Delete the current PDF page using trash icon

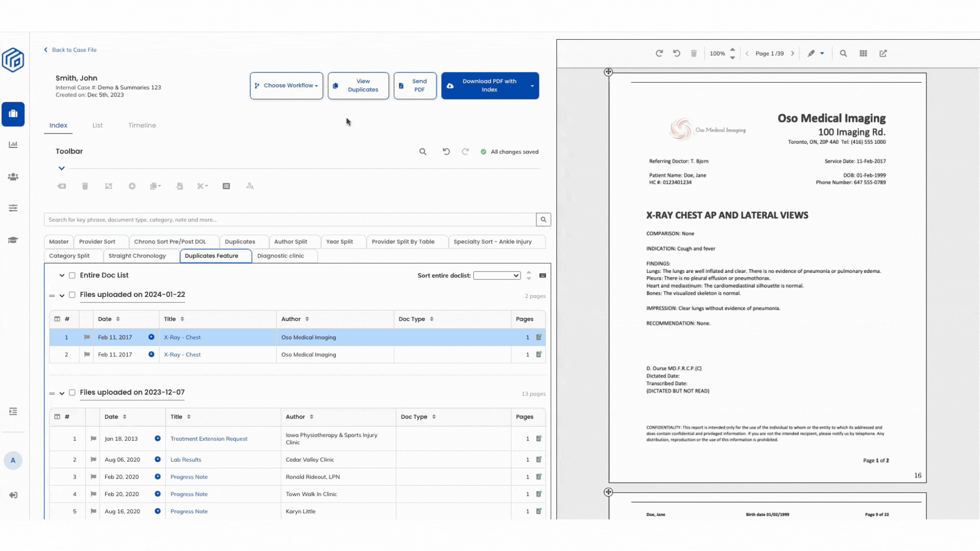click(x=694, y=54)
